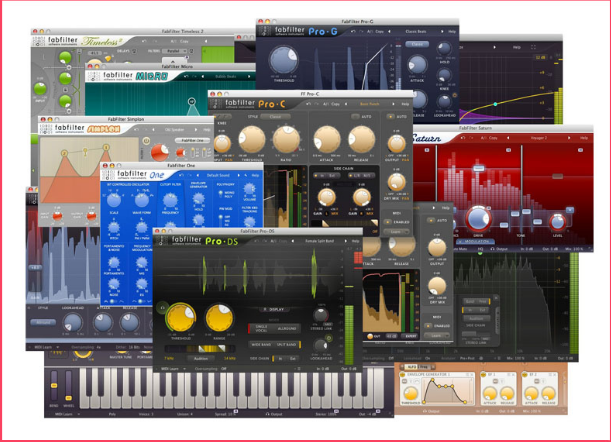Click the headphone audition icon beside Pro-DS Threshold
The height and width of the screenshot is (442, 611).
pos(162,308)
